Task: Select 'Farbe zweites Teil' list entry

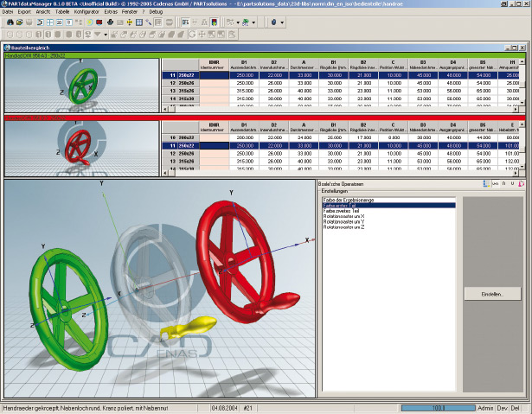Action: (x=388, y=211)
